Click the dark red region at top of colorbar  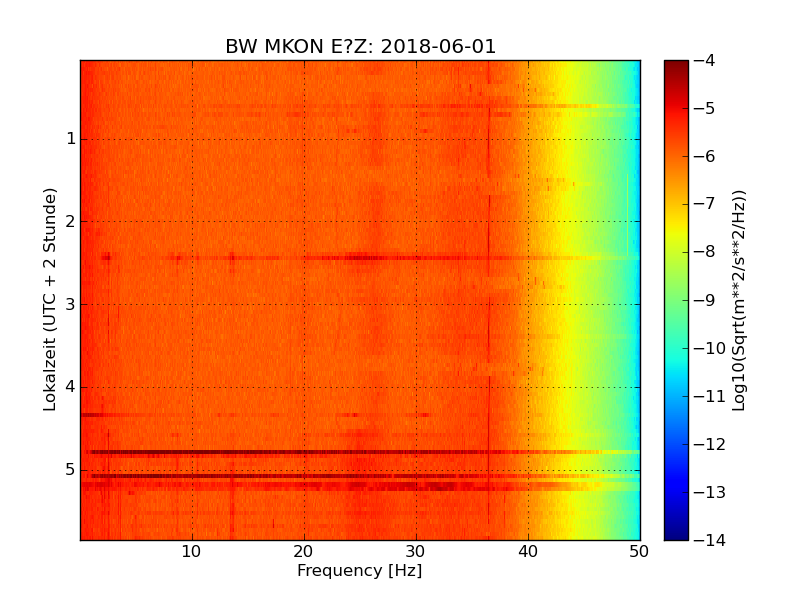point(676,69)
